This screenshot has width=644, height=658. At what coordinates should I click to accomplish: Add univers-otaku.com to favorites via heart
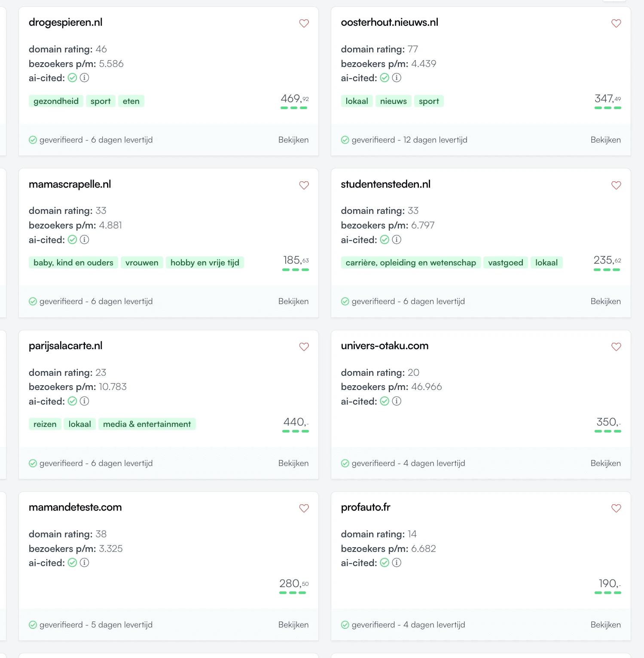616,347
